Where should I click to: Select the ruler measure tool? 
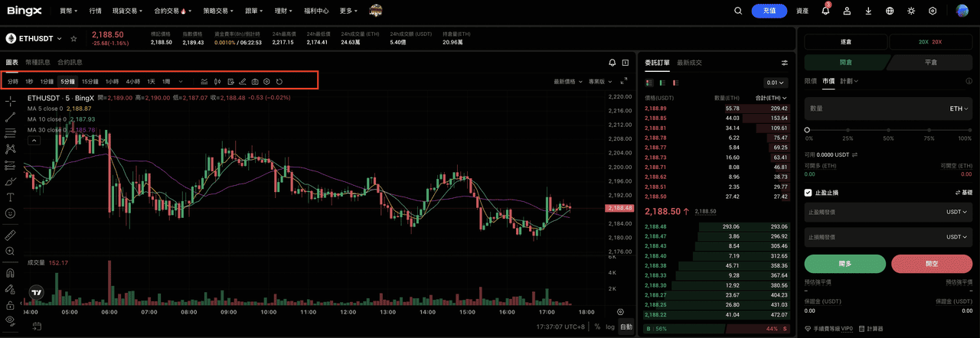10,235
